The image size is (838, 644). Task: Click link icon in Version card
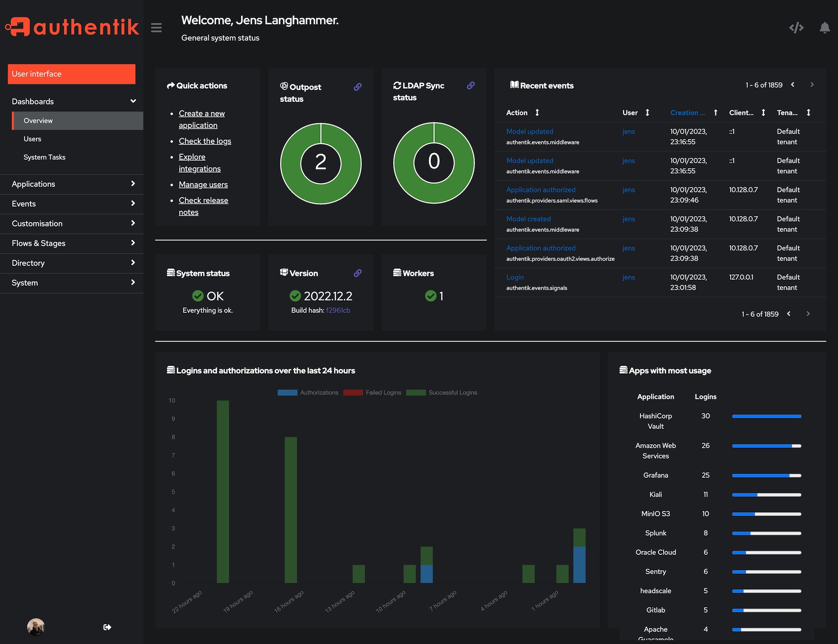coord(358,273)
